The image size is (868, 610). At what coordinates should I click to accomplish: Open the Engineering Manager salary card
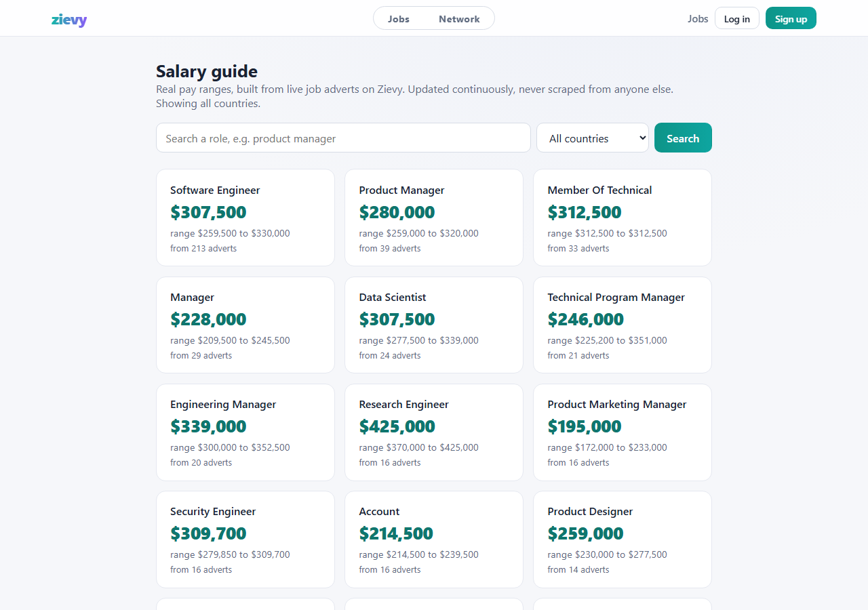click(x=245, y=432)
